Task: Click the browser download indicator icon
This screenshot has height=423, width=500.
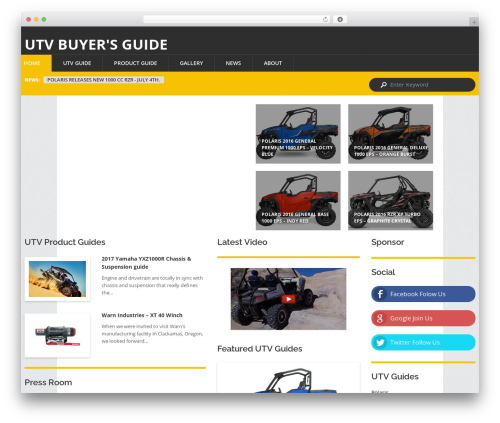Action: (x=340, y=19)
